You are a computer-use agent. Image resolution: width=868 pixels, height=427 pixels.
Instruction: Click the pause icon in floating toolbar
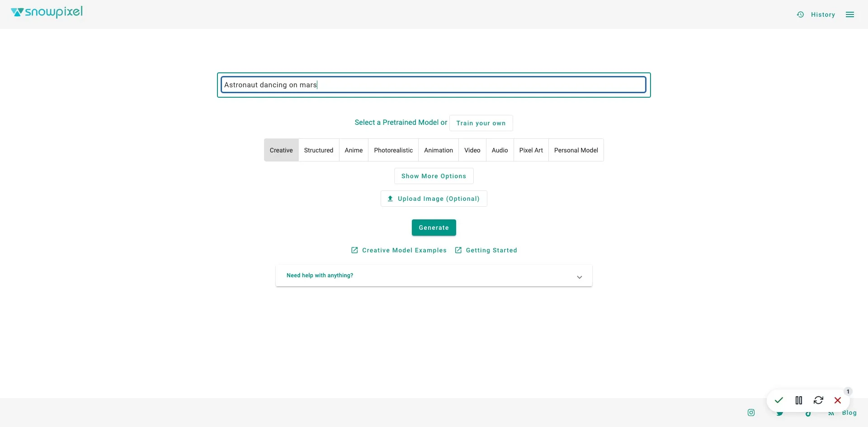tap(799, 400)
